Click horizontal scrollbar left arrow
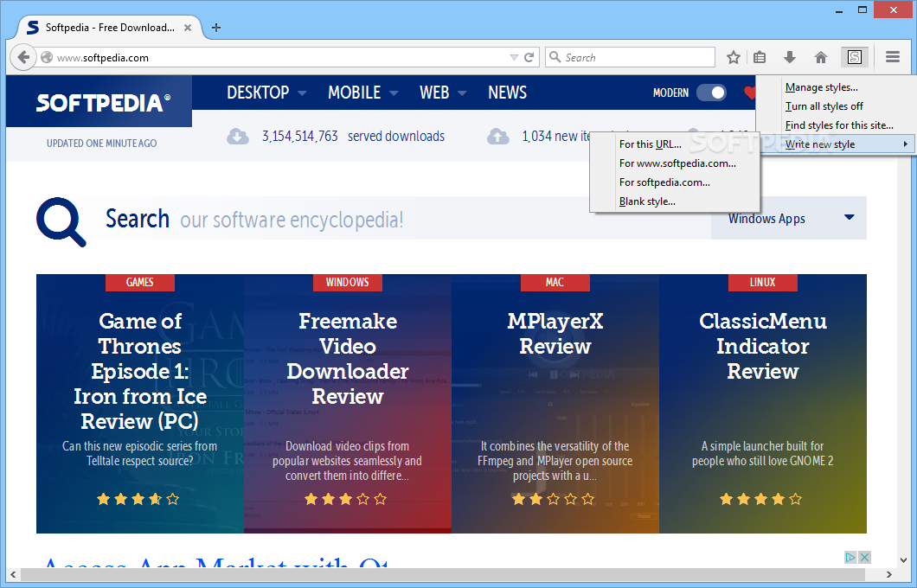This screenshot has height=588, width=917. [x=14, y=574]
